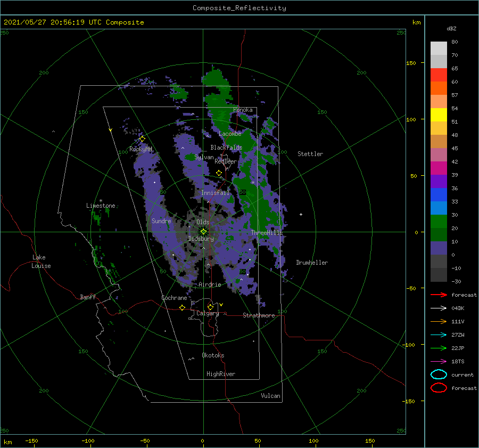Select the red 65 dBZ swatch

(439, 75)
